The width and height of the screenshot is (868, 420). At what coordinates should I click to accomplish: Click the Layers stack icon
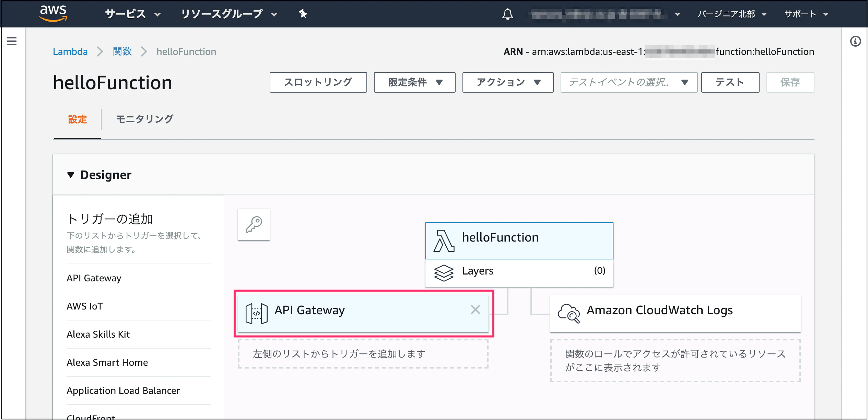pos(444,273)
